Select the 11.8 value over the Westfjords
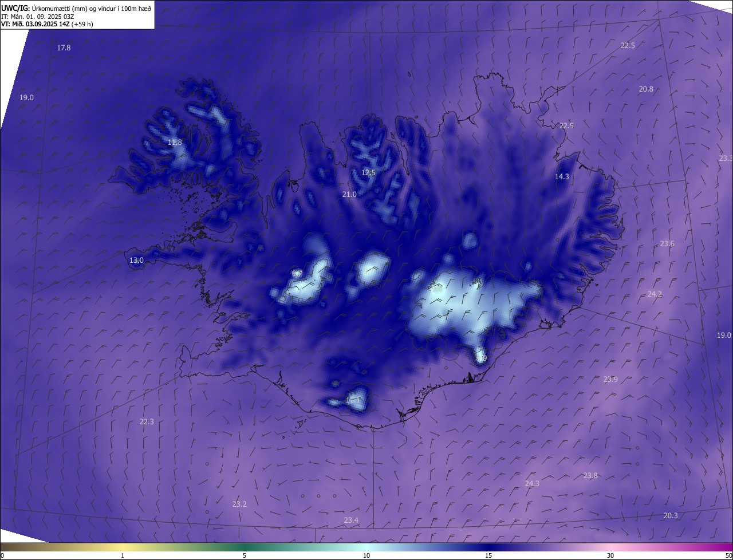 (175, 143)
